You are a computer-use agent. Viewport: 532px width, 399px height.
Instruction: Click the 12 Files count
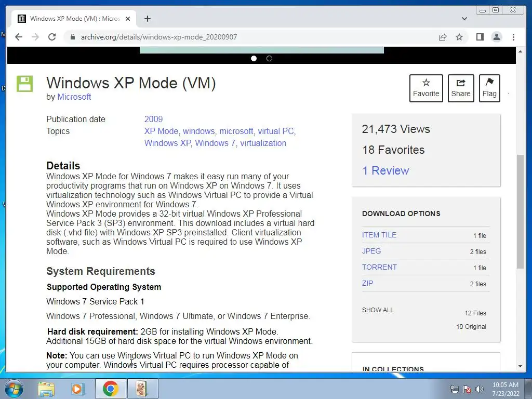click(x=475, y=313)
